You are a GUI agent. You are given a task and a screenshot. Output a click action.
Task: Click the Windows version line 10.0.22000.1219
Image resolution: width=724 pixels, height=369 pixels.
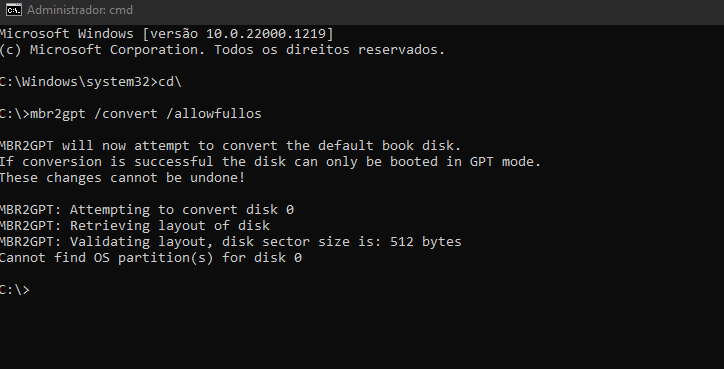[x=166, y=34]
